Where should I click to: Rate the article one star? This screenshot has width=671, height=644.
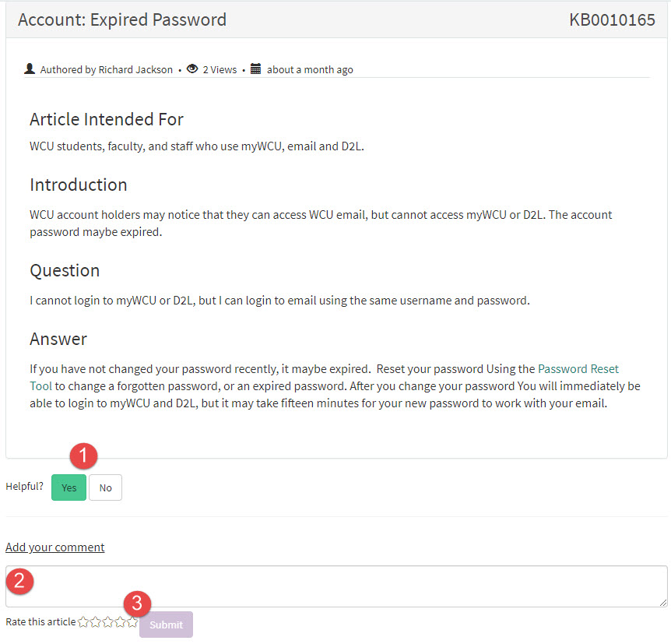(x=83, y=622)
